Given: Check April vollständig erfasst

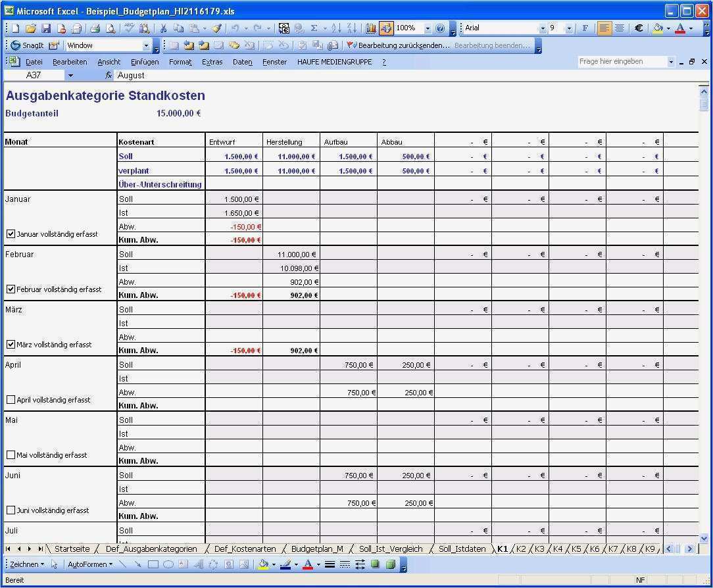Looking at the screenshot, I should click(x=11, y=400).
